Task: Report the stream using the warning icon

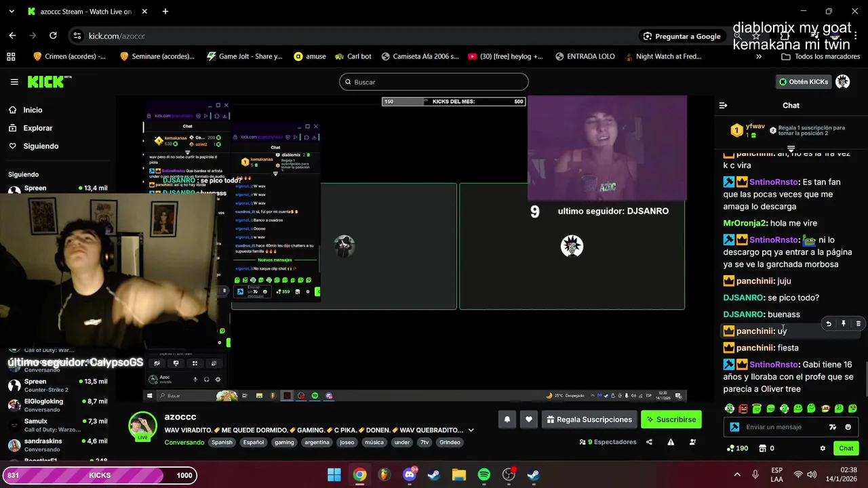Action: point(671,442)
